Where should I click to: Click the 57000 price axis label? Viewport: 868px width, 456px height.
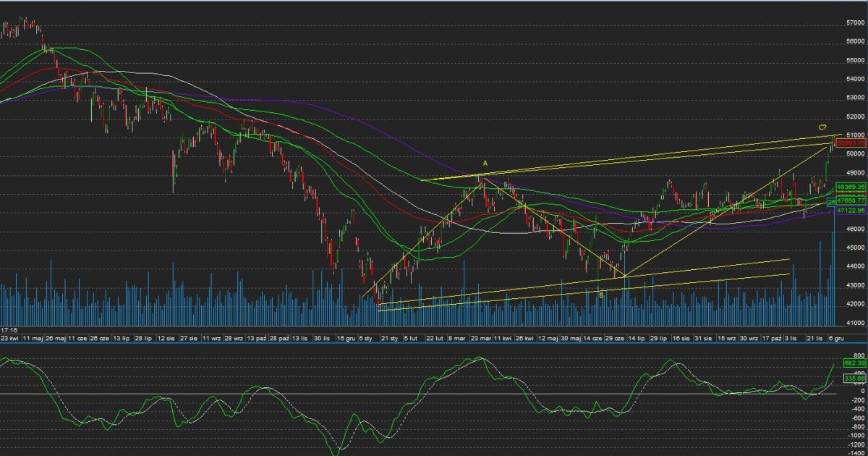(x=855, y=23)
